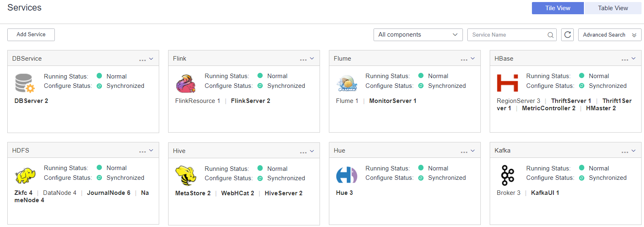Click the HDFS yellow elephant icon
The height and width of the screenshot is (227, 644).
pyautogui.click(x=25, y=176)
